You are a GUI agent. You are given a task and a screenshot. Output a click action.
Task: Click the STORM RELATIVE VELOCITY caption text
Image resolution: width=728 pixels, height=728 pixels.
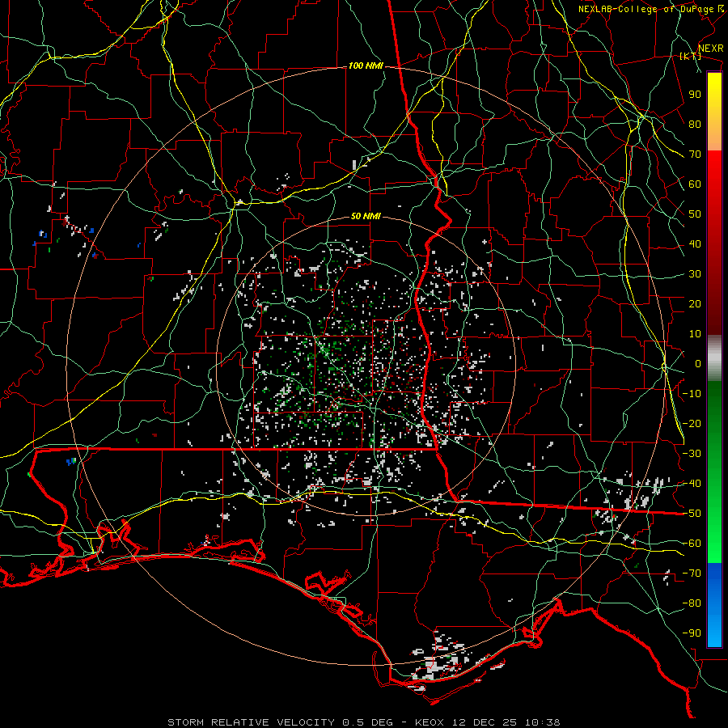point(251,722)
